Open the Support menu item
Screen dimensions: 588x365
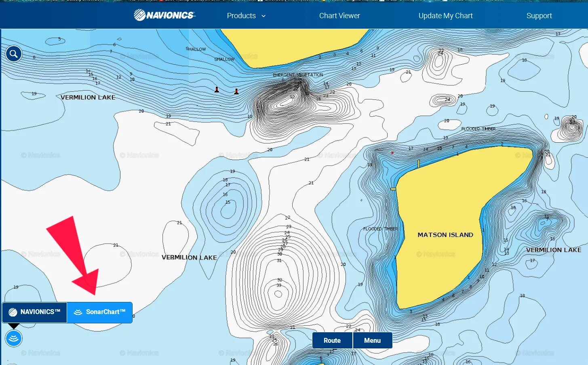click(x=539, y=16)
